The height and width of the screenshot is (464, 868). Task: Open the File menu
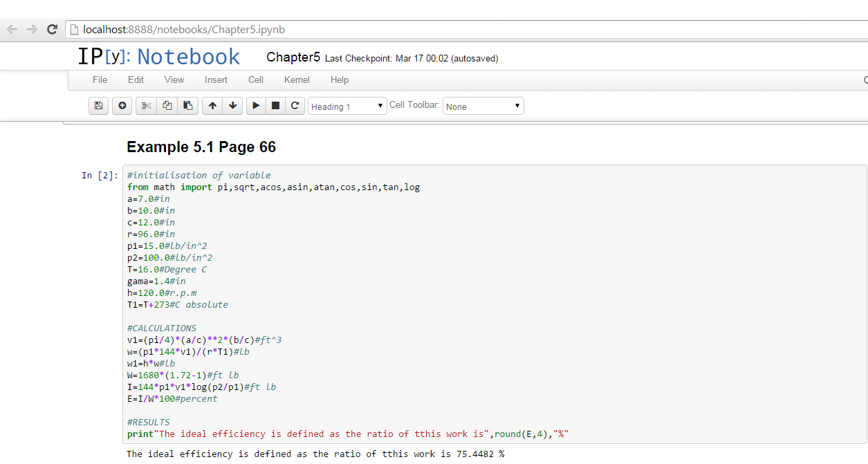click(100, 80)
